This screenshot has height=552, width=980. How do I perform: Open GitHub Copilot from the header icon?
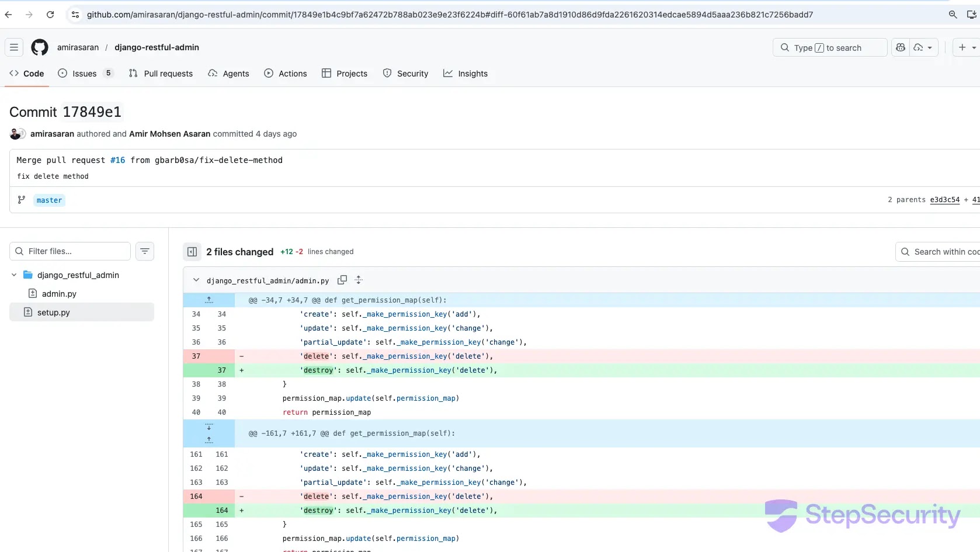[900, 47]
